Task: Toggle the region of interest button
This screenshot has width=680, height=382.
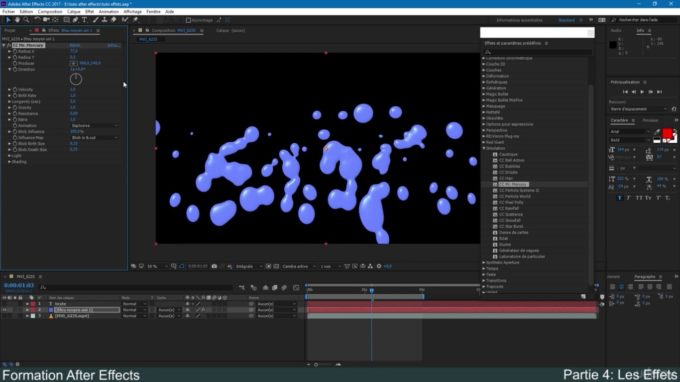Action: coord(268,266)
